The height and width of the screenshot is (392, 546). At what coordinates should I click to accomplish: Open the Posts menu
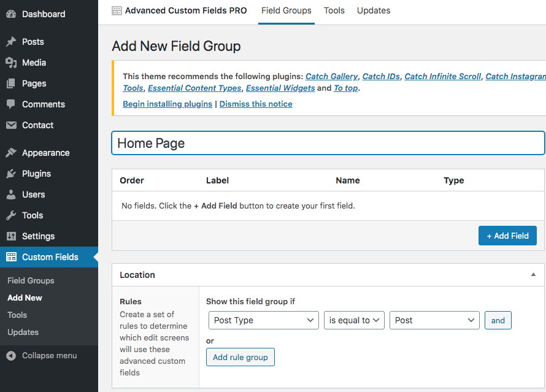(33, 42)
